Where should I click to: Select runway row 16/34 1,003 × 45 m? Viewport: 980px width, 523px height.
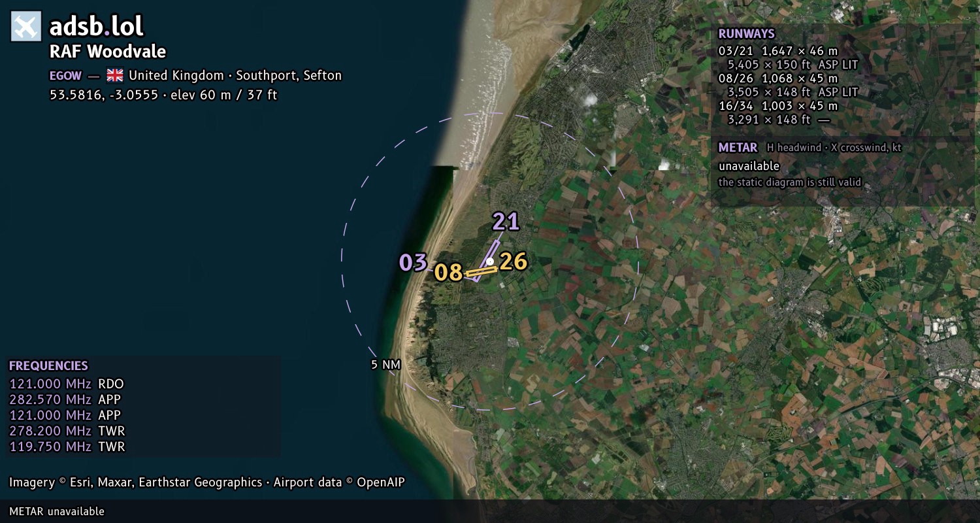coord(778,106)
